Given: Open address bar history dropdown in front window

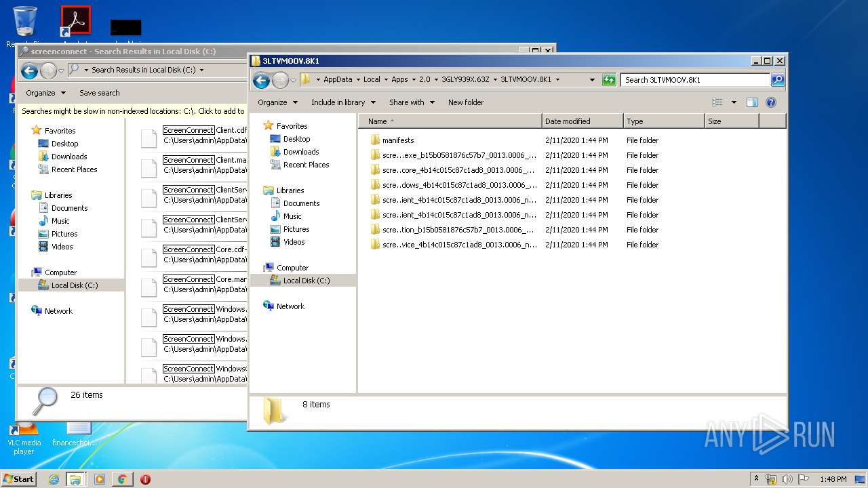Looking at the screenshot, I should tap(592, 80).
